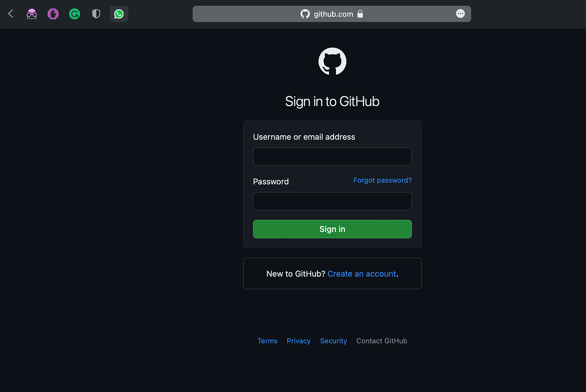
Task: Click the back navigation arrow
Action: [x=10, y=14]
